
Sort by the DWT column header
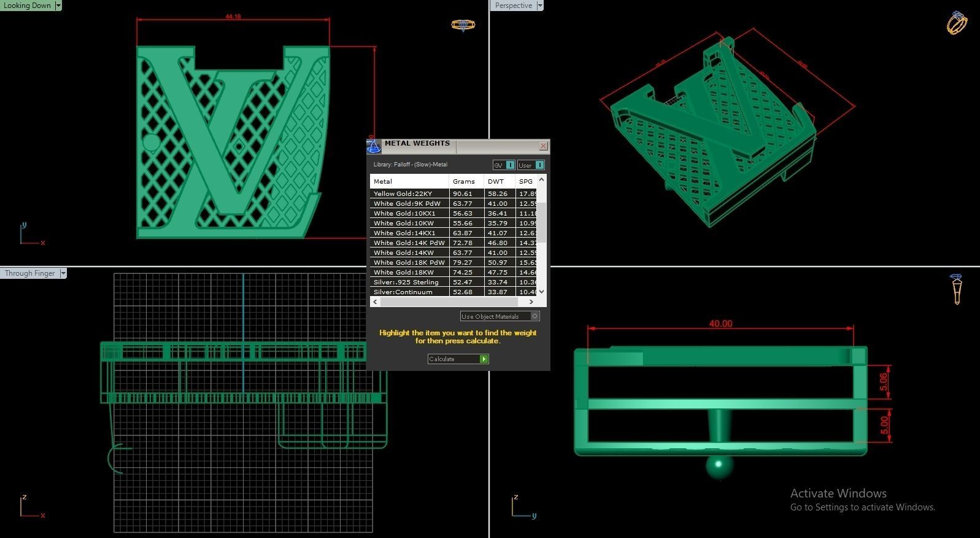500,181
